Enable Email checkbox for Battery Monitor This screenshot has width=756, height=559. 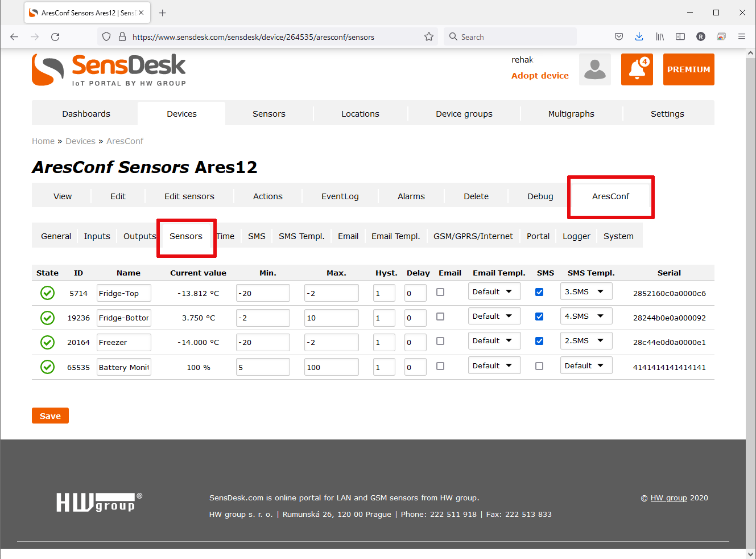[440, 366]
